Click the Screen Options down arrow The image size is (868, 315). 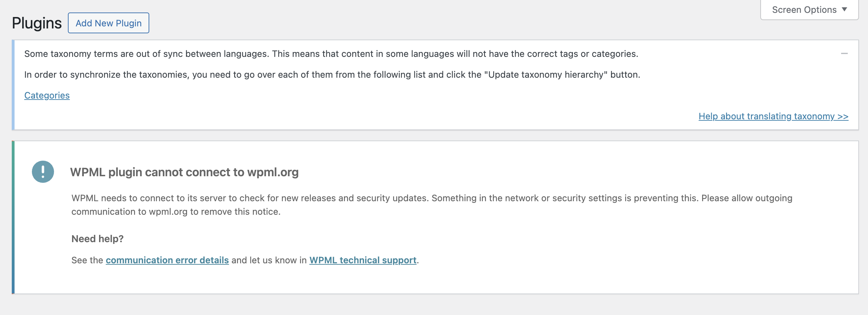pyautogui.click(x=844, y=9)
